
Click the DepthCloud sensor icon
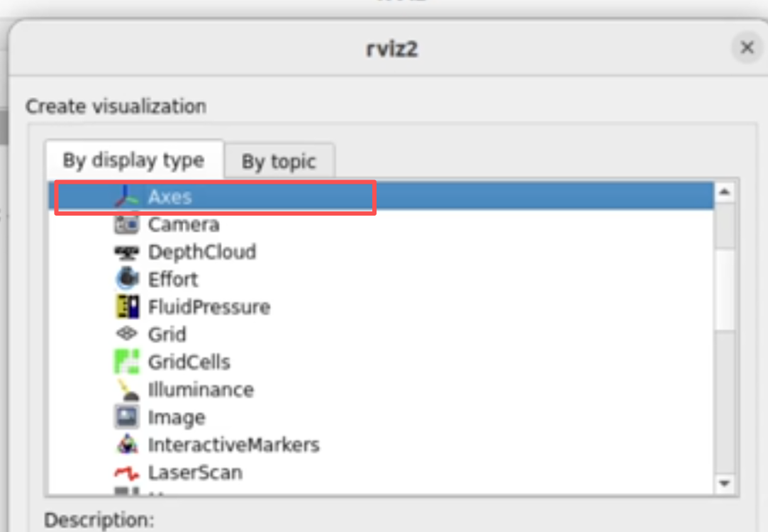click(x=126, y=253)
